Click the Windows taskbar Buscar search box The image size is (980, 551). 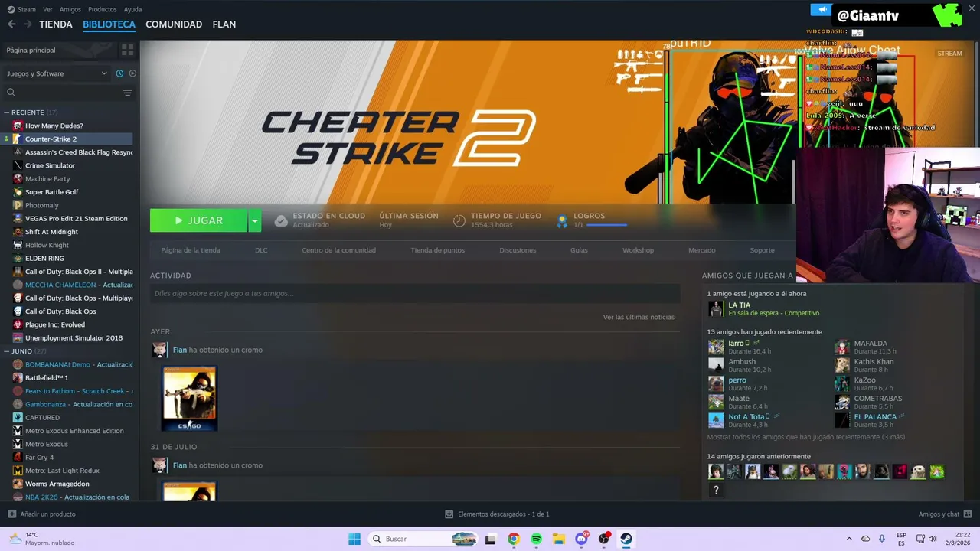423,539
